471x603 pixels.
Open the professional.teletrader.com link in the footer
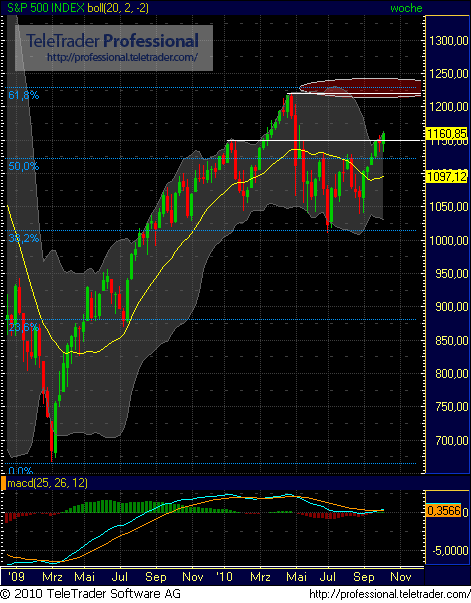(x=390, y=594)
